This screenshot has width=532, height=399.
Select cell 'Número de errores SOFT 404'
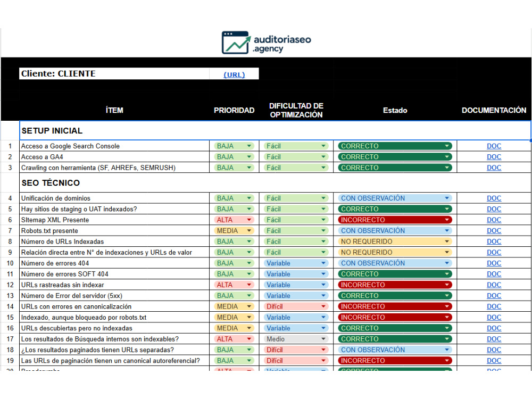click(x=114, y=274)
